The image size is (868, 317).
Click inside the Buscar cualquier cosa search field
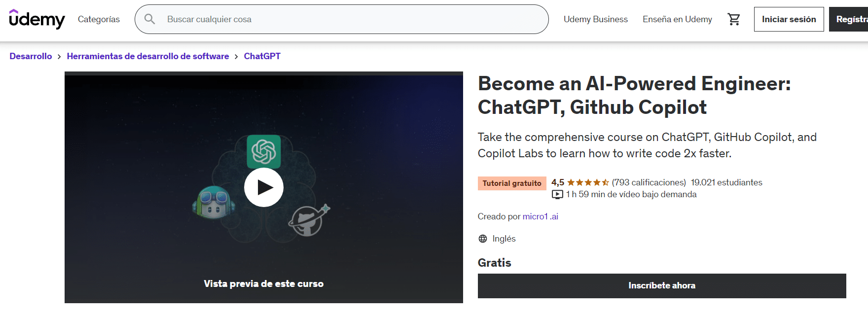[x=247, y=19]
